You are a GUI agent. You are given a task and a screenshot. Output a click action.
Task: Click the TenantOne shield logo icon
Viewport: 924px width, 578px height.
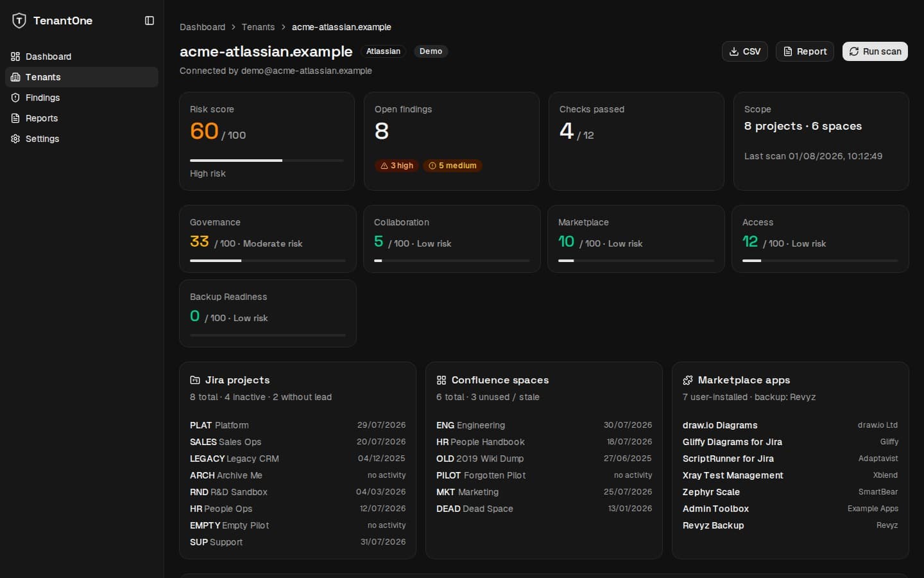pyautogui.click(x=19, y=21)
